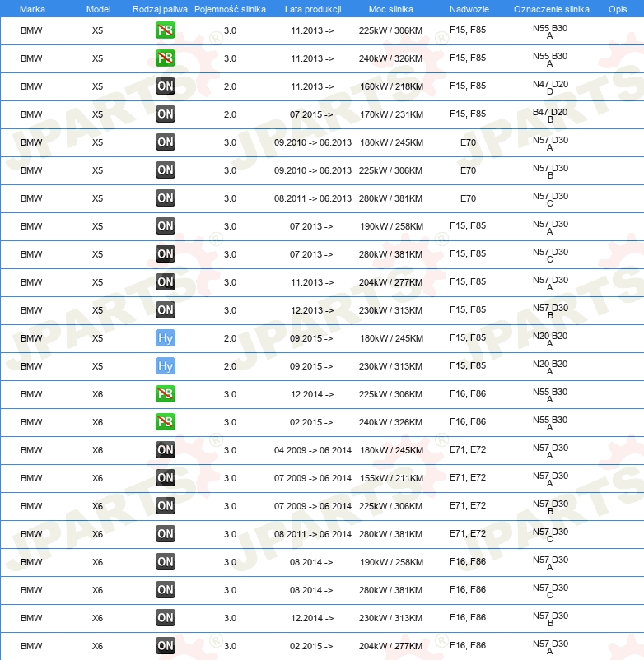Select engine code N47 D20 D
This screenshot has height=660, width=644.
tap(550, 87)
